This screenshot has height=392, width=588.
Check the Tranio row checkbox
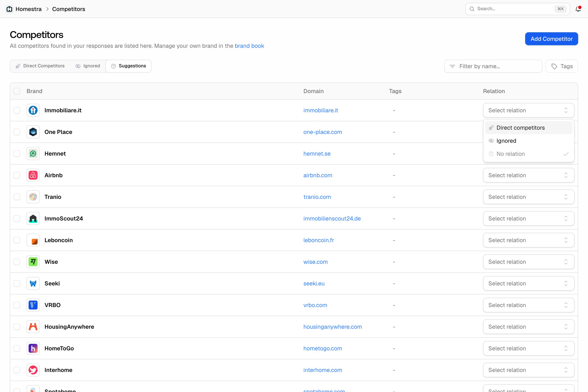tap(17, 197)
